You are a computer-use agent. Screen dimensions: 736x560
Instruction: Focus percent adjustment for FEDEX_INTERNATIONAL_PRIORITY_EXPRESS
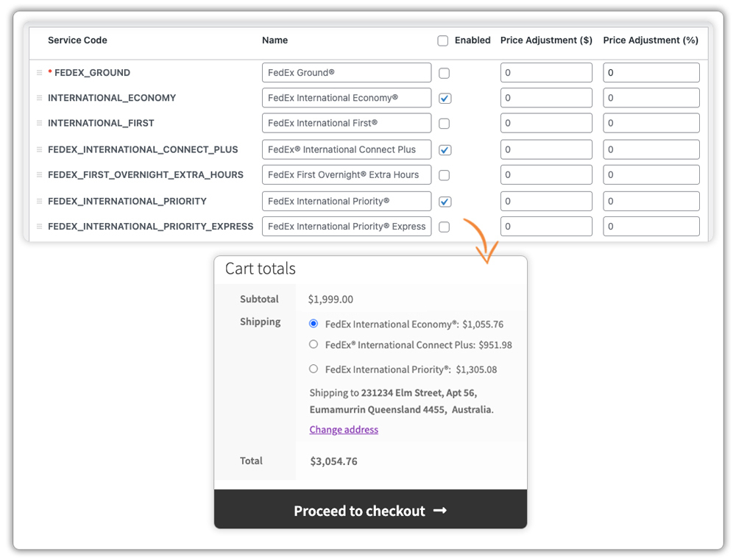click(x=651, y=226)
